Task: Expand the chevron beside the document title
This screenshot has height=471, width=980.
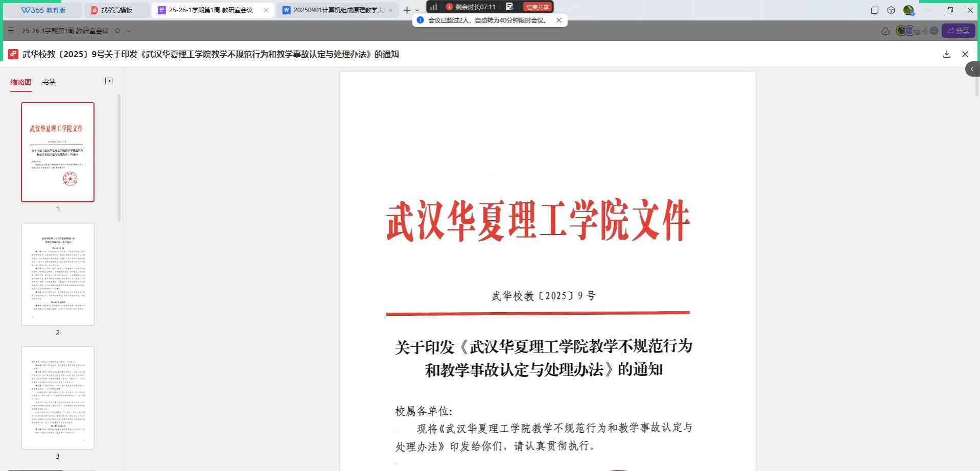Action: 129,31
